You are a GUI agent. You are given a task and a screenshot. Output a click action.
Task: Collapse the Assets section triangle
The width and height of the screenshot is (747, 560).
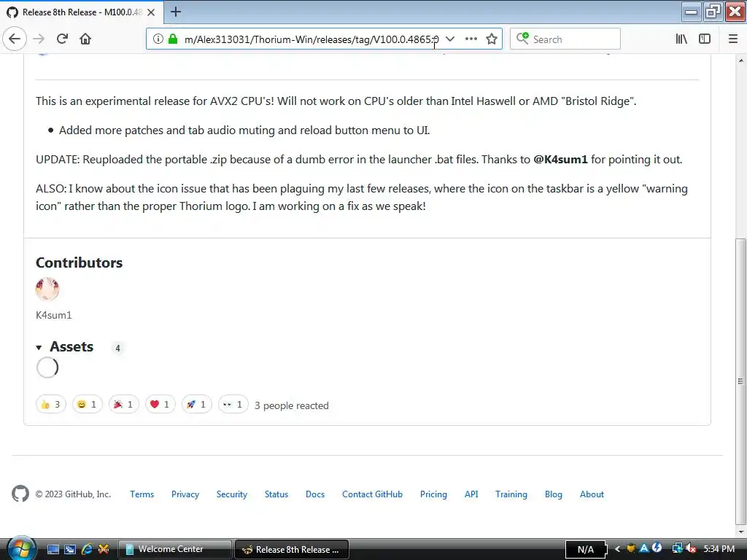coord(39,348)
